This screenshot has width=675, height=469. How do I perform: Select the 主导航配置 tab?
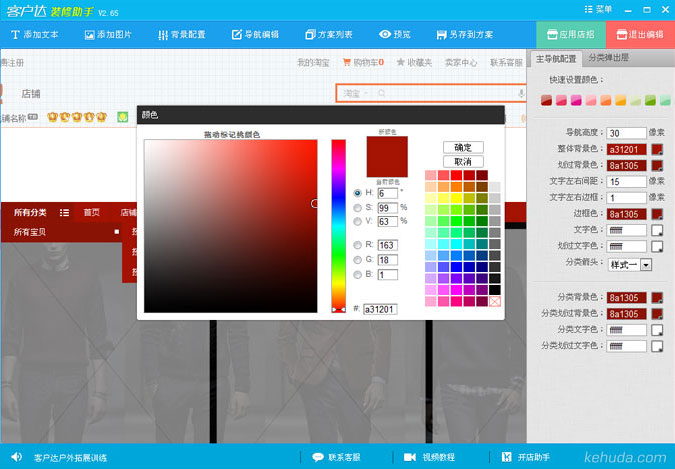pos(555,58)
